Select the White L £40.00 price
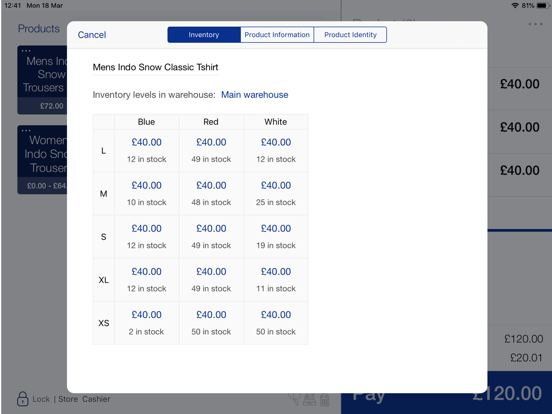Image resolution: width=552 pixels, height=414 pixels. 276,142
